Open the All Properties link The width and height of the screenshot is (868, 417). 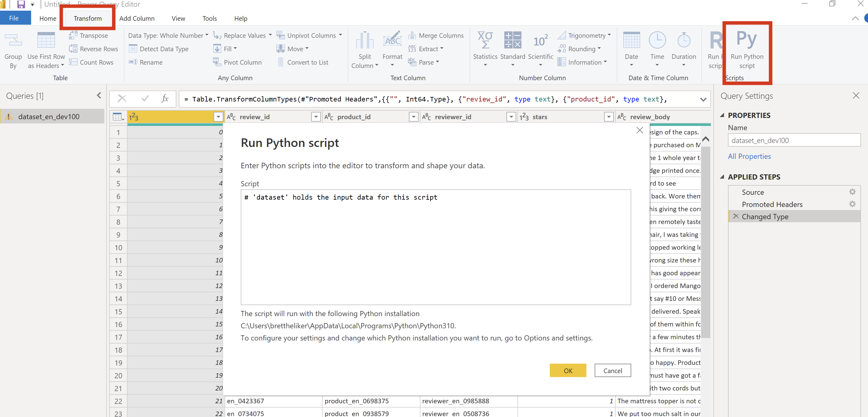749,156
